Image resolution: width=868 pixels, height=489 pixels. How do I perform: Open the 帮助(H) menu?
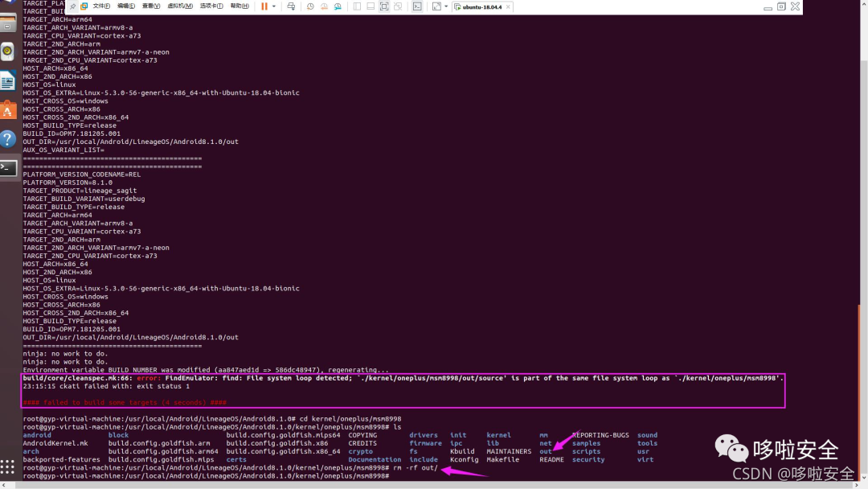(240, 6)
